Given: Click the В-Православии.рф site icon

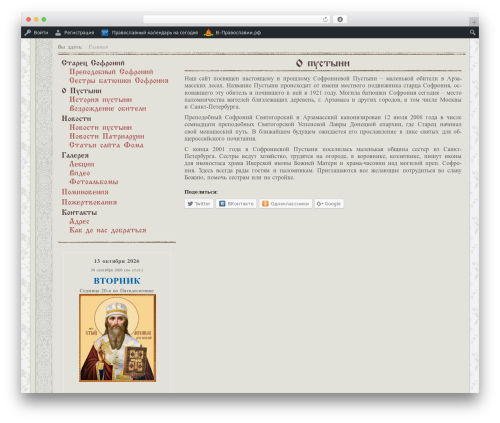Looking at the screenshot, I should click(208, 33).
